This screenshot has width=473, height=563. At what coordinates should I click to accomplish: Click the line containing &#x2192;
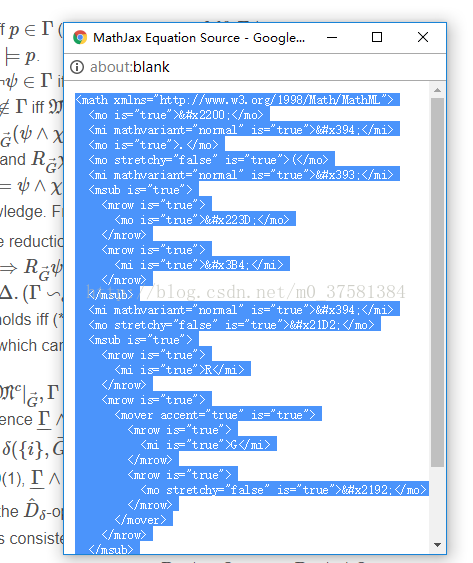[284, 490]
